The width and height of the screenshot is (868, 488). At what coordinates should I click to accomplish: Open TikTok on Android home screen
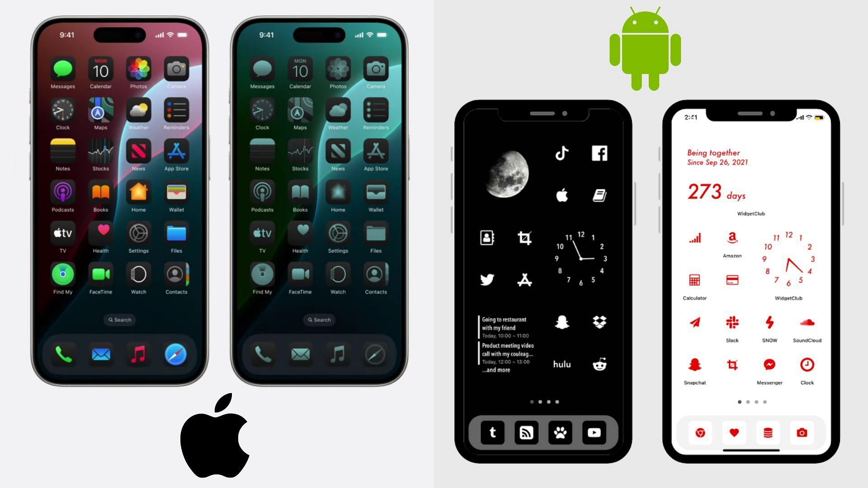click(561, 153)
